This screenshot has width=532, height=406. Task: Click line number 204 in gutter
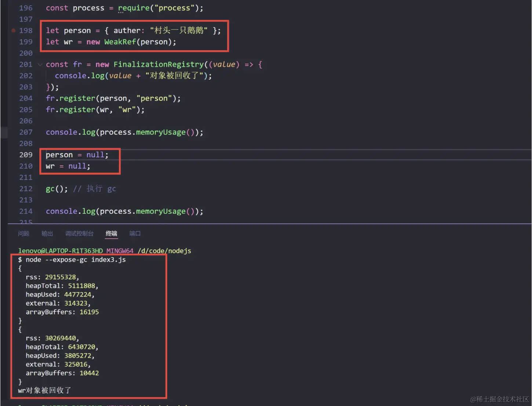point(26,98)
